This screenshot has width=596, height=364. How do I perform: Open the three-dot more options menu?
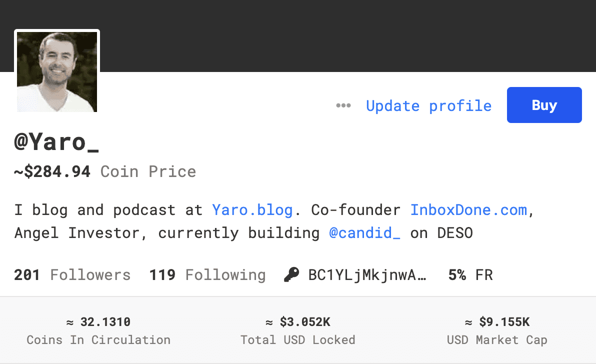343,105
